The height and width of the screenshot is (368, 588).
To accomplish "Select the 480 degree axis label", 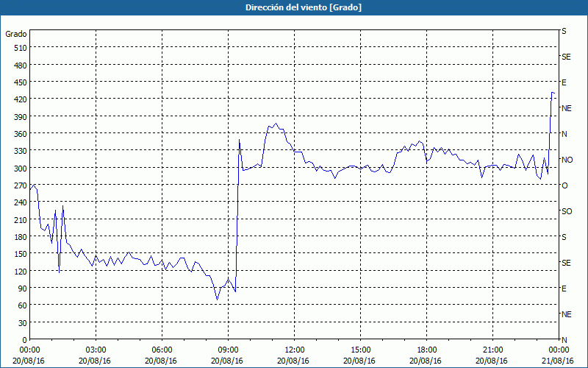I will tap(21, 66).
